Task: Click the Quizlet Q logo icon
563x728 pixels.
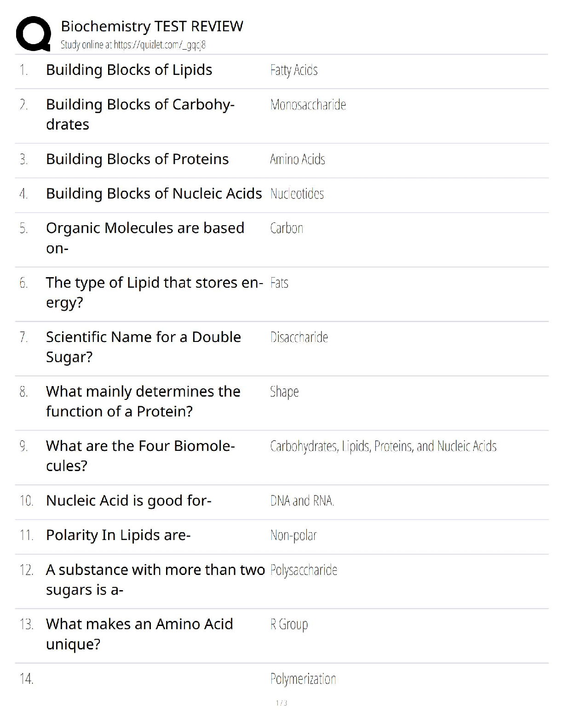Action: click(x=33, y=33)
